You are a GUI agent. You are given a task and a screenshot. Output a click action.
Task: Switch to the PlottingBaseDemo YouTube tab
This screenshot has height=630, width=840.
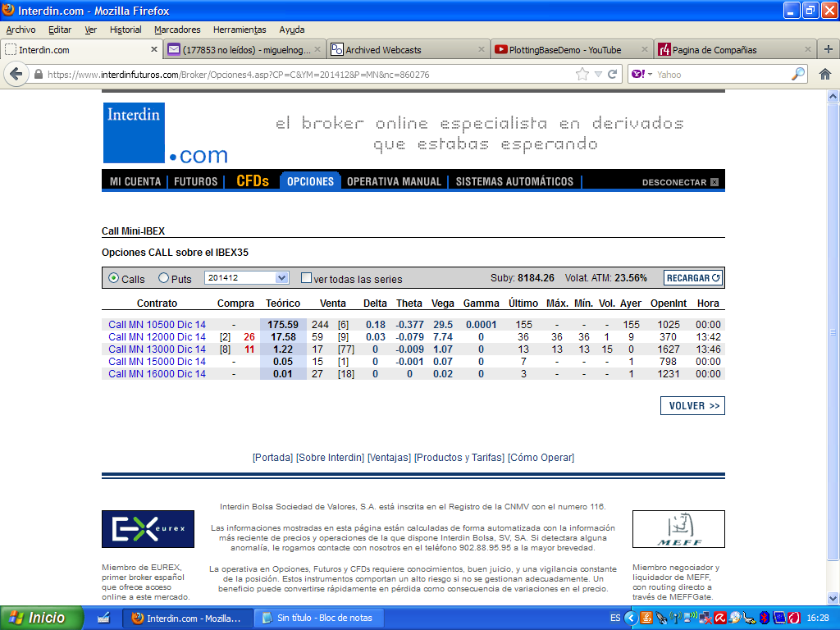572,49
